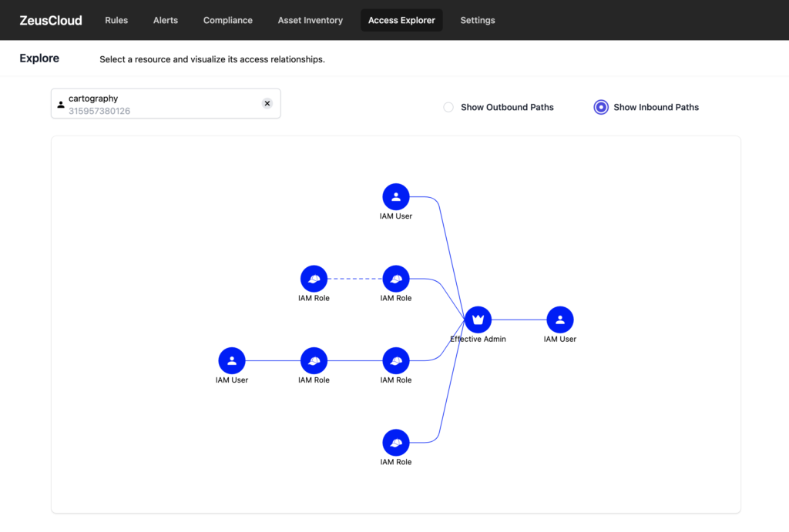Select the Effective Admin crown node

click(x=478, y=319)
